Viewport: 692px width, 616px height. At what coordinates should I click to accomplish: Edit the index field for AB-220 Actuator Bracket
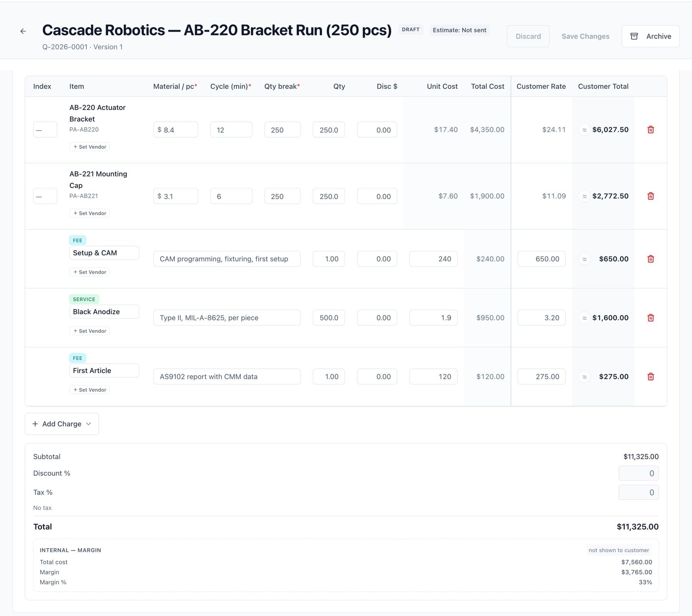tap(45, 130)
